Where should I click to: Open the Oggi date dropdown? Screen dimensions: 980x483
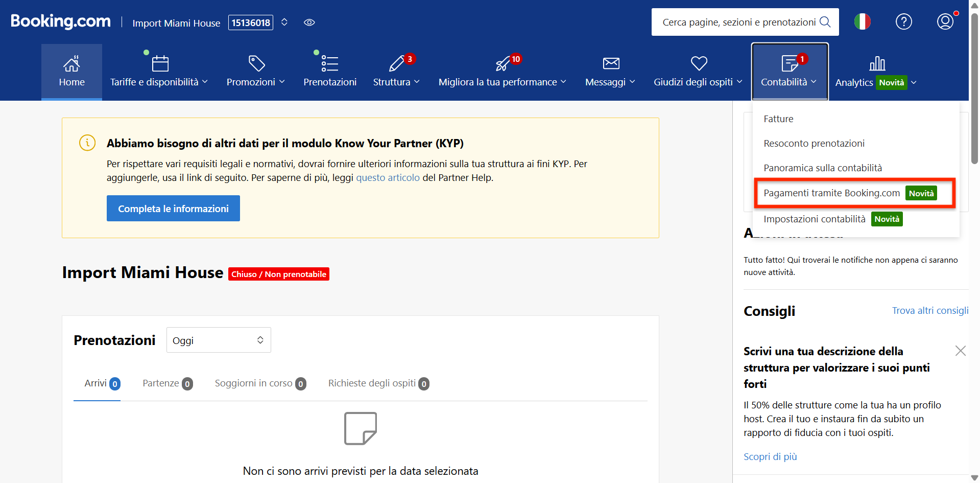[219, 340]
